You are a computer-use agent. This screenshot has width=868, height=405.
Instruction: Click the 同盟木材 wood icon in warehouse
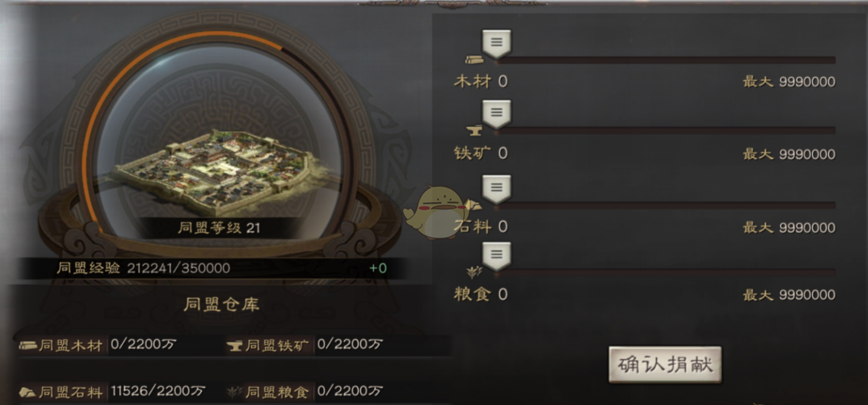28,345
